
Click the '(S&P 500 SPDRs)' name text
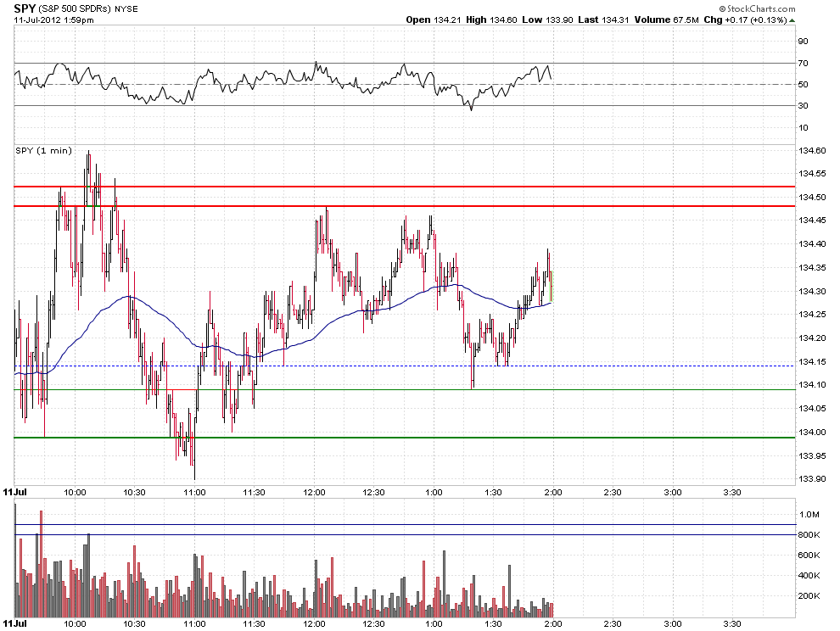point(75,9)
